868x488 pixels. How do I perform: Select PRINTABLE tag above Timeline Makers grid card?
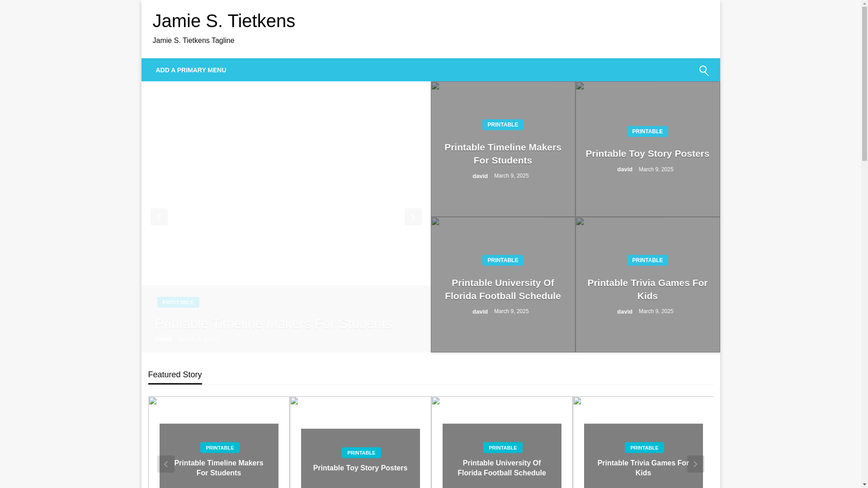503,125
